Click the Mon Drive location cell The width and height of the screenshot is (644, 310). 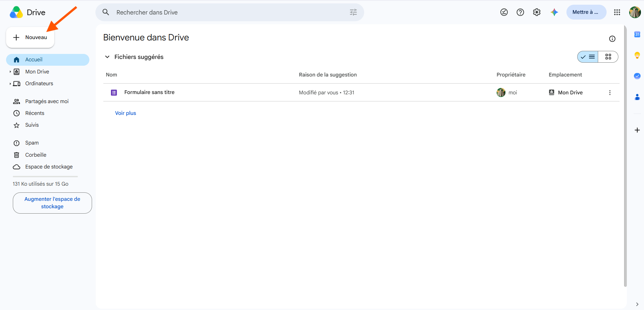tap(566, 93)
